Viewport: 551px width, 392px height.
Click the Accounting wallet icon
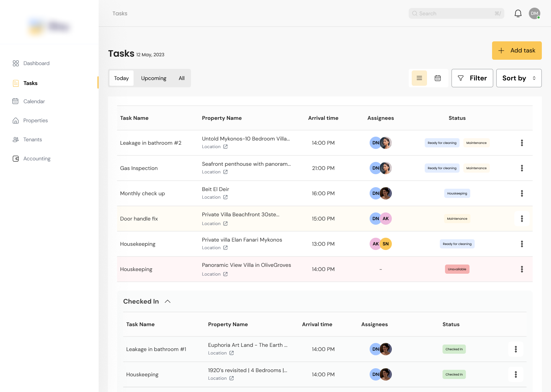tap(16, 159)
